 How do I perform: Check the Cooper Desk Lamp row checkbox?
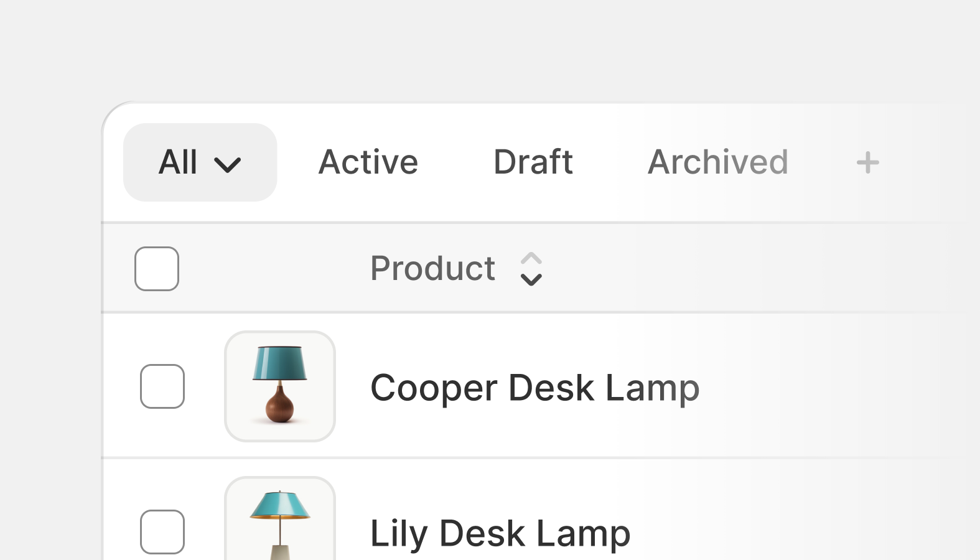162,386
